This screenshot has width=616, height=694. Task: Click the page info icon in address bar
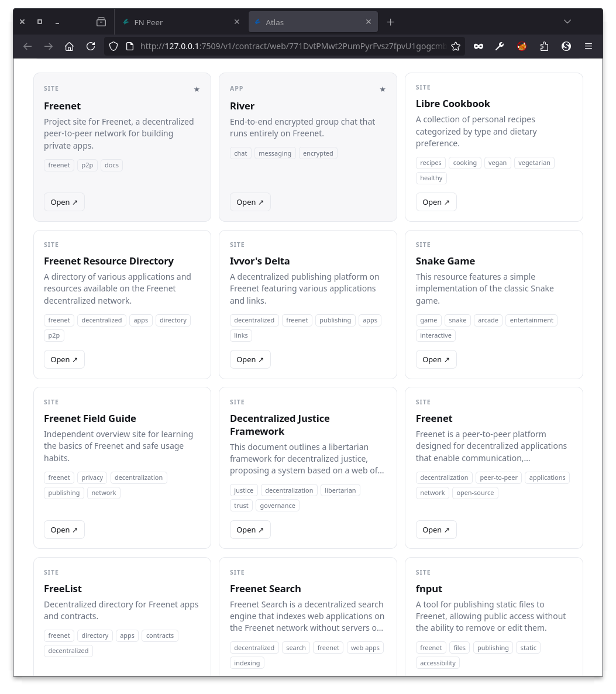130,46
